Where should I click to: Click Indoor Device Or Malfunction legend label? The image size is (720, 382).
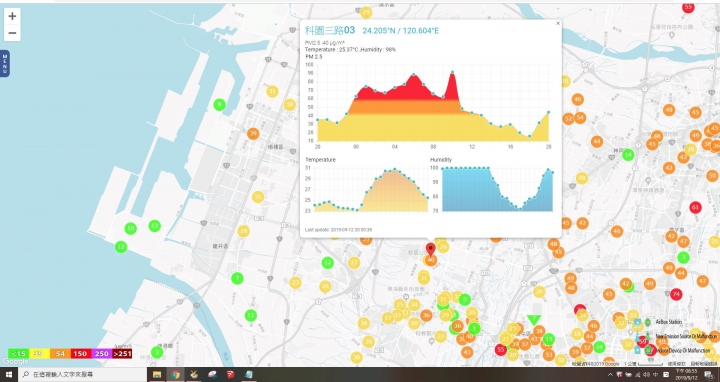pos(683,351)
